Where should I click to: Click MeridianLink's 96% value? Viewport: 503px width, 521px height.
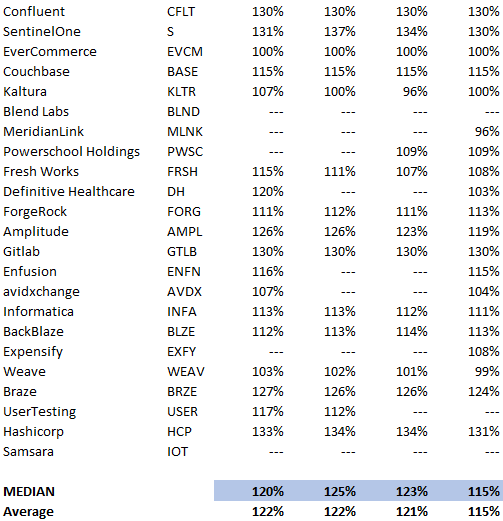pyautogui.click(x=487, y=132)
